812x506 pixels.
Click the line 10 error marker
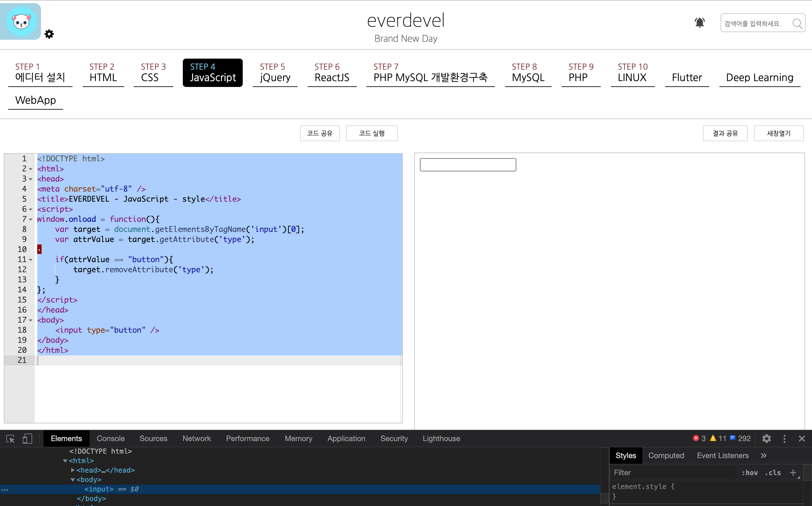point(39,249)
